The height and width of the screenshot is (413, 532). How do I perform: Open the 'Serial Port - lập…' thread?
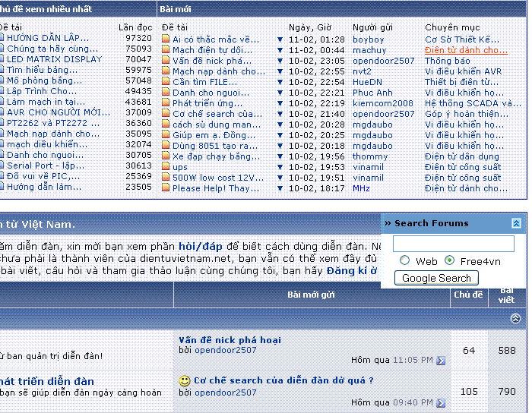46,166
